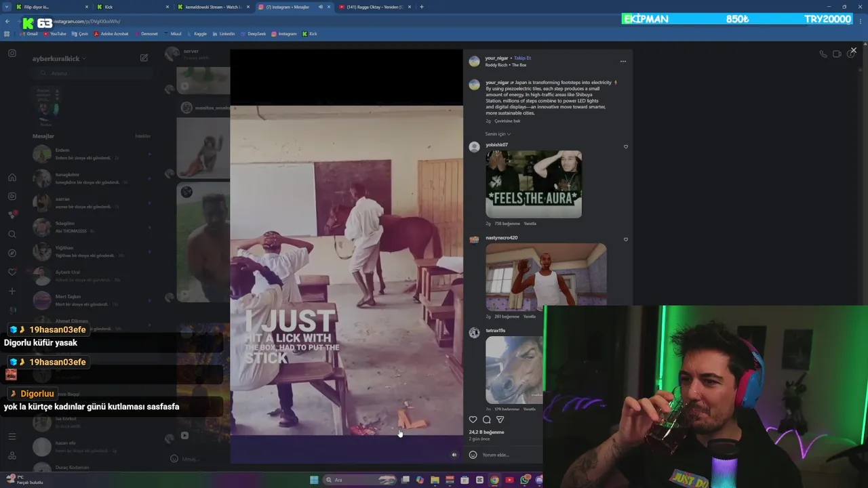
Task: Open the YouTube bookmark
Action: tap(54, 33)
